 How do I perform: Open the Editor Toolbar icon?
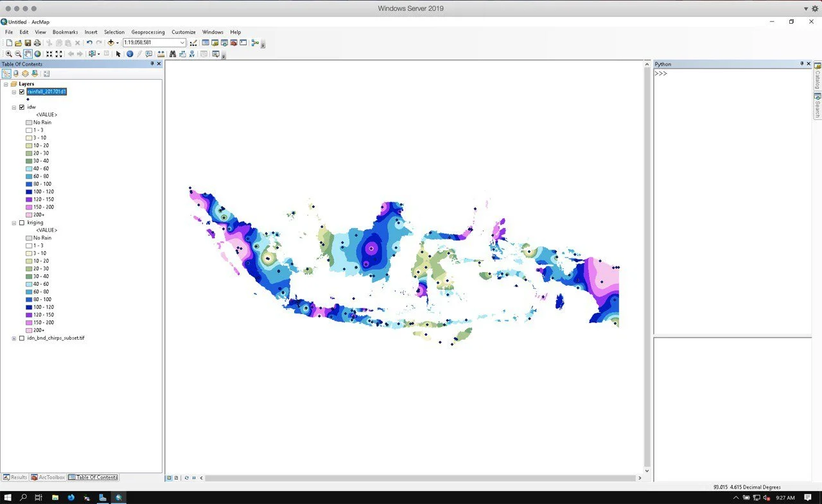[x=193, y=43]
